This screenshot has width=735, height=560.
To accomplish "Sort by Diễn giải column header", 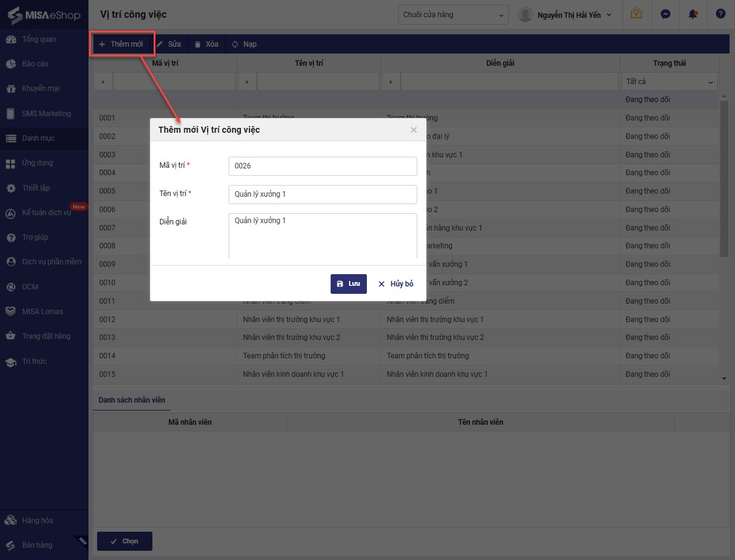I will [x=500, y=63].
